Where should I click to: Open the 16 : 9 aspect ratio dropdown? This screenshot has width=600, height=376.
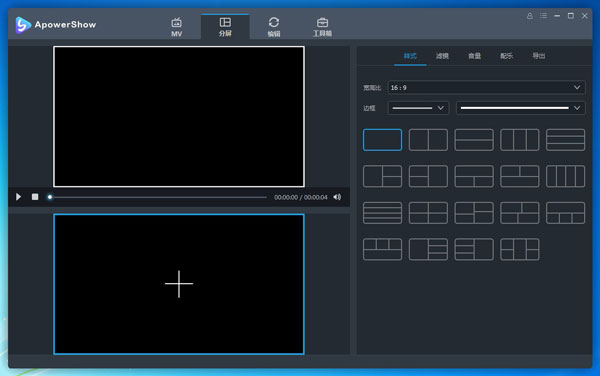[486, 88]
